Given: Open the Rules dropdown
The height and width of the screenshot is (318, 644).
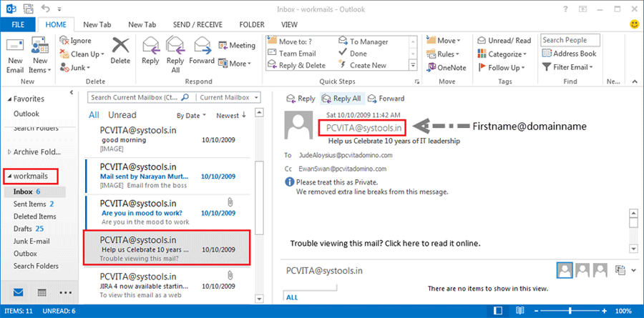Looking at the screenshot, I should click(x=443, y=54).
